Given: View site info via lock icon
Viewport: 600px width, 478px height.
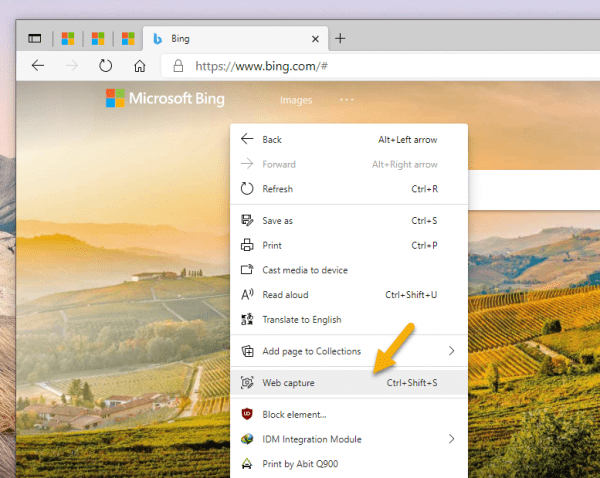Looking at the screenshot, I should point(178,66).
